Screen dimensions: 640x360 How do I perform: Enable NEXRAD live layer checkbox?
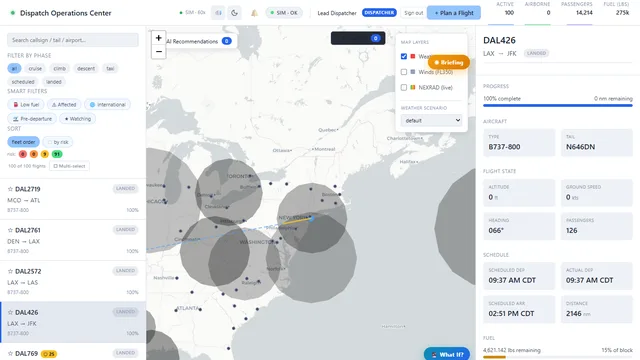pyautogui.click(x=404, y=87)
